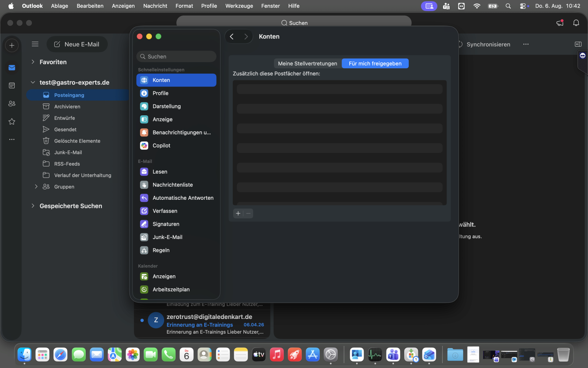Viewport: 588px width, 368px height.
Task: Go back in preferences window
Action: click(232, 36)
